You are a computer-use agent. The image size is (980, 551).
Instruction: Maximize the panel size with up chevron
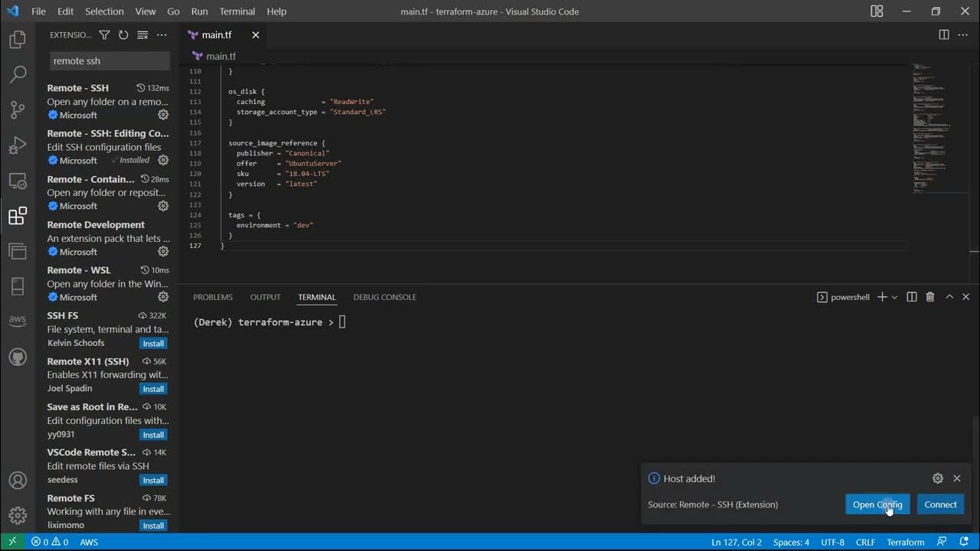pyautogui.click(x=949, y=297)
